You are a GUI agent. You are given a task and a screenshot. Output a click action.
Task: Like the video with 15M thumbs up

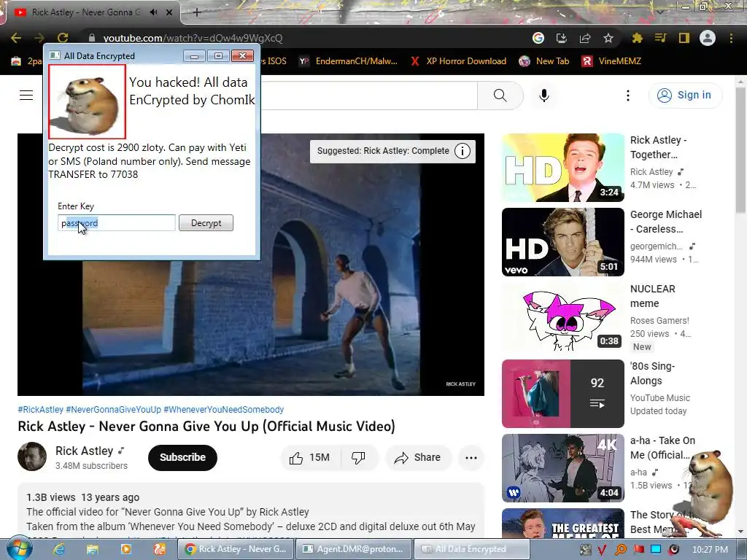[310, 458]
